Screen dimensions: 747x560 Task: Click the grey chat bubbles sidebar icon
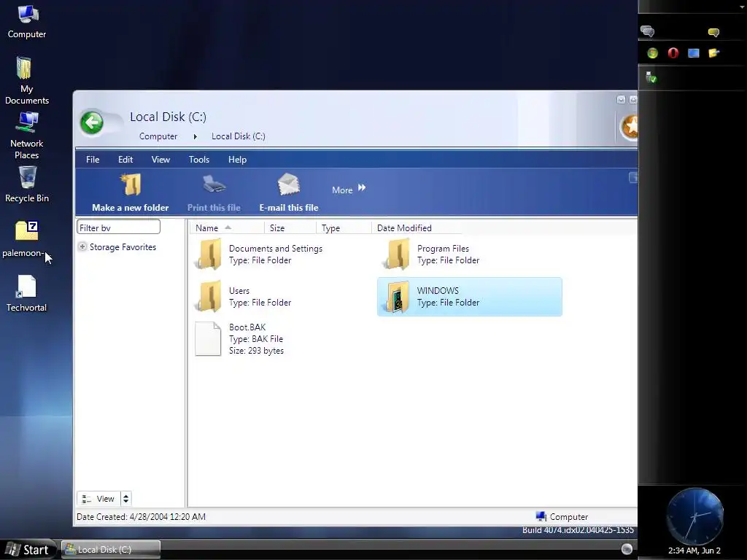(648, 31)
